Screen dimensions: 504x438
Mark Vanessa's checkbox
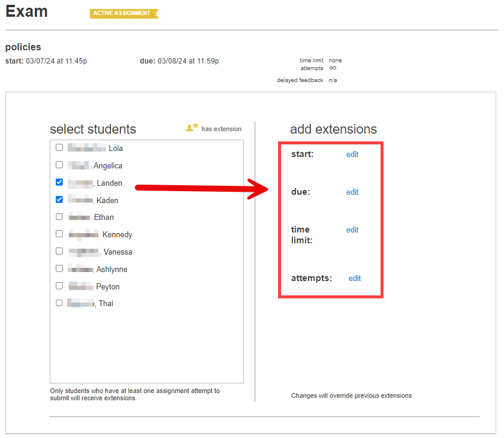coord(59,251)
